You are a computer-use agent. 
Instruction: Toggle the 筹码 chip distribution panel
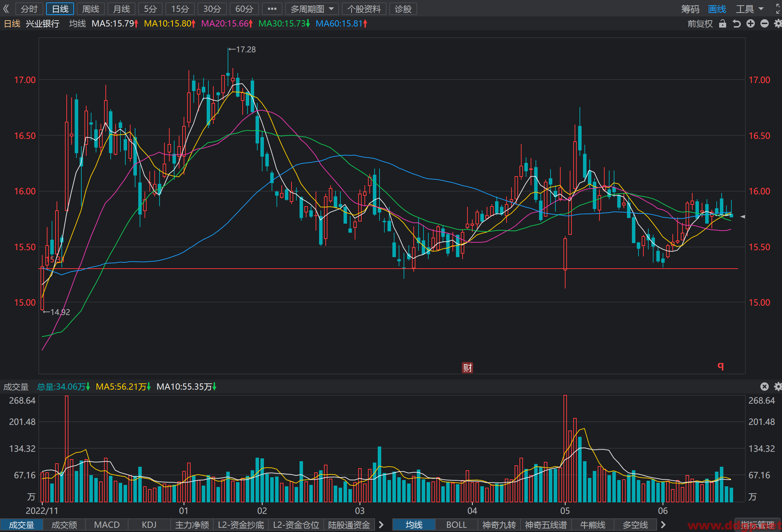(x=690, y=9)
